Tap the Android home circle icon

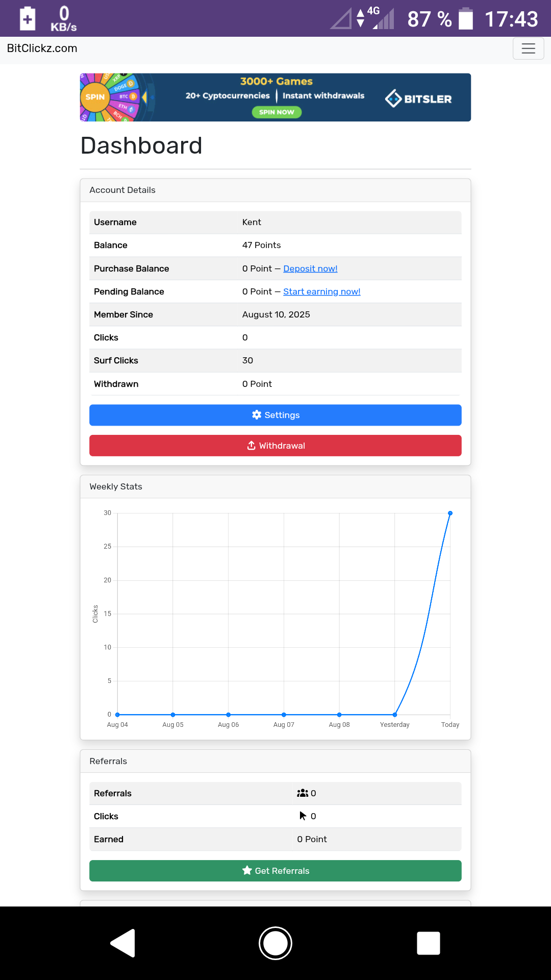275,943
